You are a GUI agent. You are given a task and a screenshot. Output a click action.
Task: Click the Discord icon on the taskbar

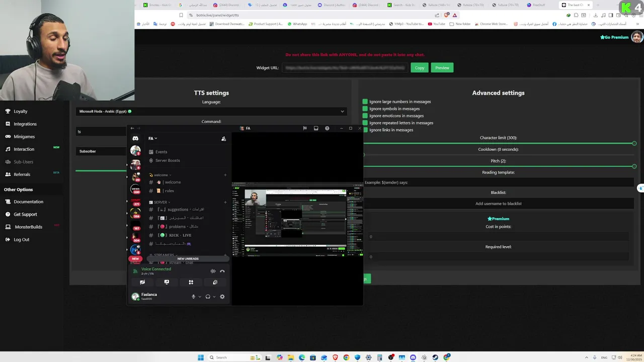point(413,357)
